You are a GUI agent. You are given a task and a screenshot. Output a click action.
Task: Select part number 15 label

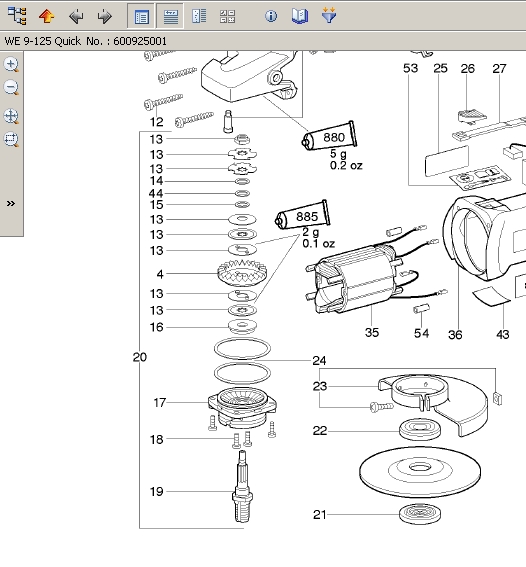tap(157, 205)
